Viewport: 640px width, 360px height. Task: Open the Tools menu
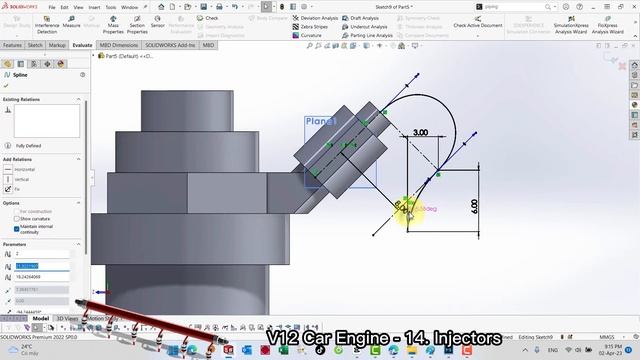(x=111, y=7)
